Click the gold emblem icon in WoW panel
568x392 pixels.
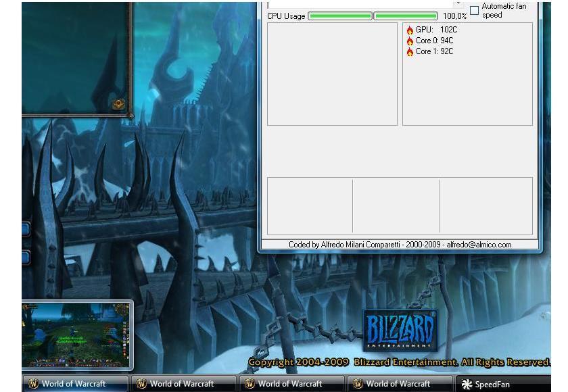tap(118, 104)
